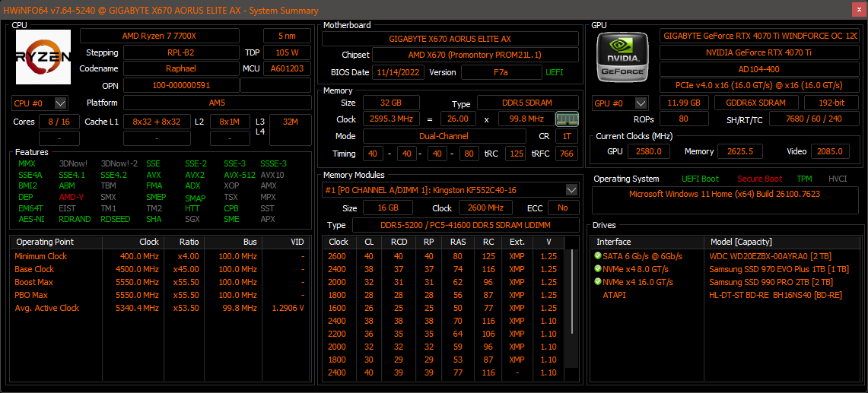Click the green memory module icon
This screenshot has height=393, width=868.
tap(566, 119)
